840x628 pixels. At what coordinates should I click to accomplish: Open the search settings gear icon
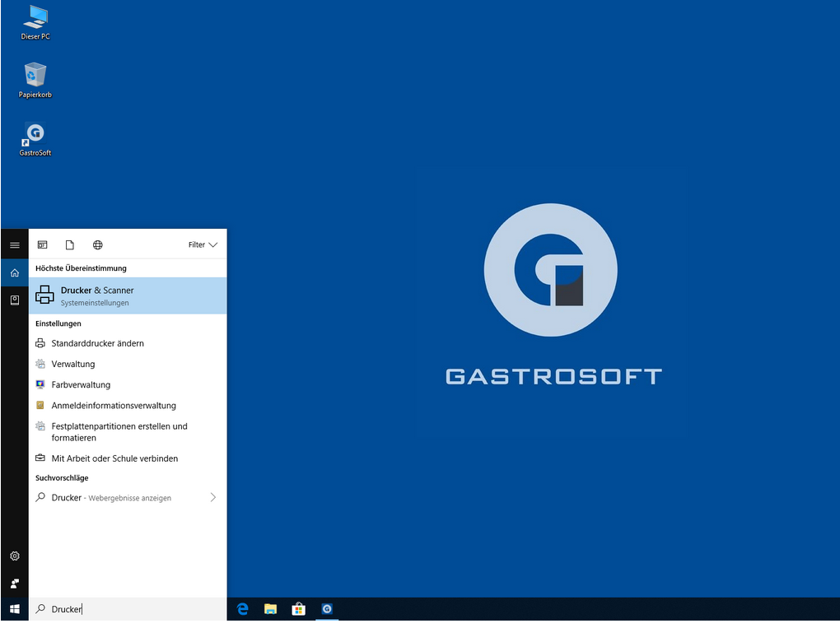click(14, 556)
